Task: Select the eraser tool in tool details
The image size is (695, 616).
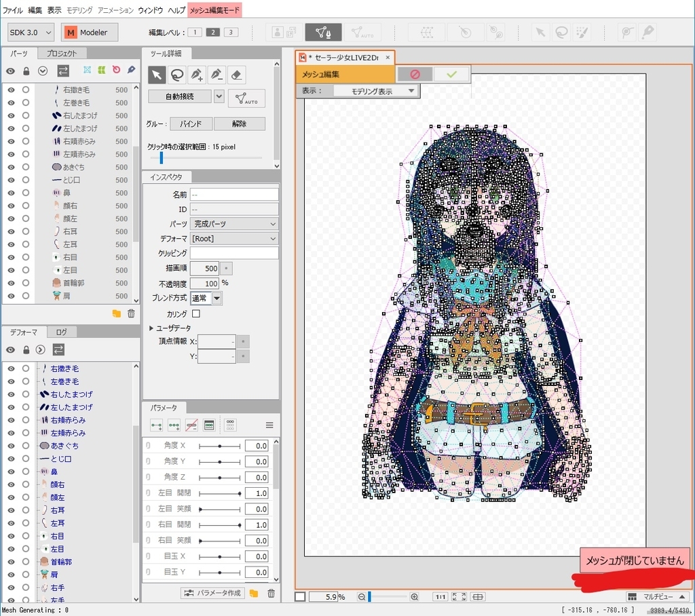Action: click(x=237, y=75)
